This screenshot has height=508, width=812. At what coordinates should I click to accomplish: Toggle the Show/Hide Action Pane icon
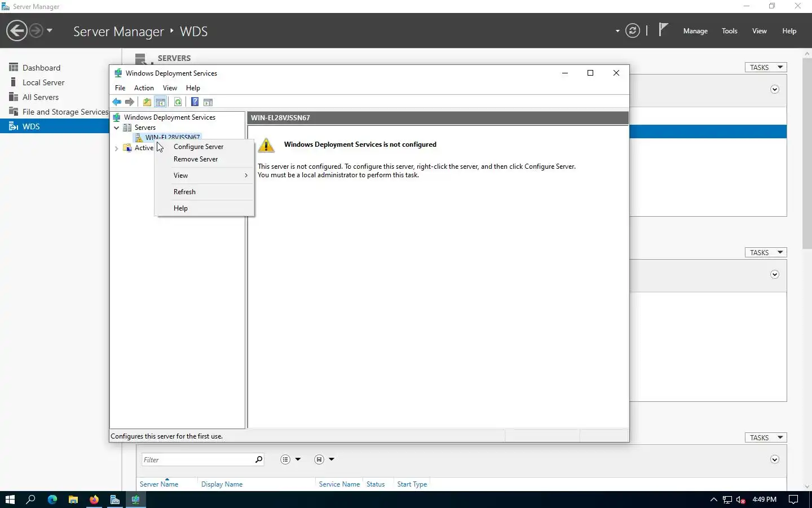pos(208,102)
